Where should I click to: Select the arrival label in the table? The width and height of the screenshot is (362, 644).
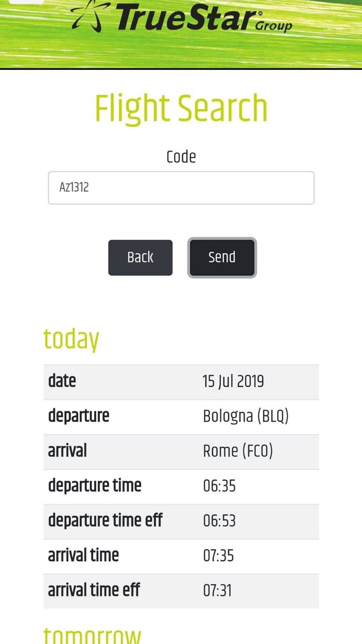[67, 451]
